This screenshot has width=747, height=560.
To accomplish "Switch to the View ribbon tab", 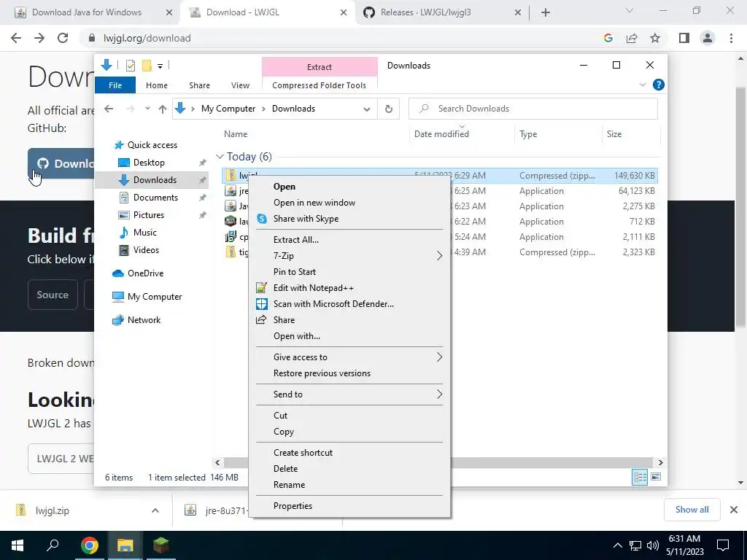I will coord(240,85).
